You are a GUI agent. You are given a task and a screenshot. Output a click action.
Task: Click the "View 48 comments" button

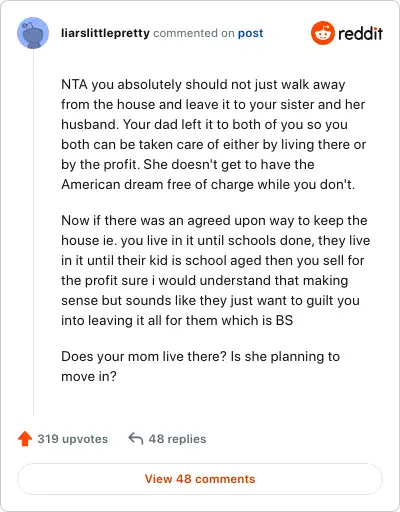[200, 479]
